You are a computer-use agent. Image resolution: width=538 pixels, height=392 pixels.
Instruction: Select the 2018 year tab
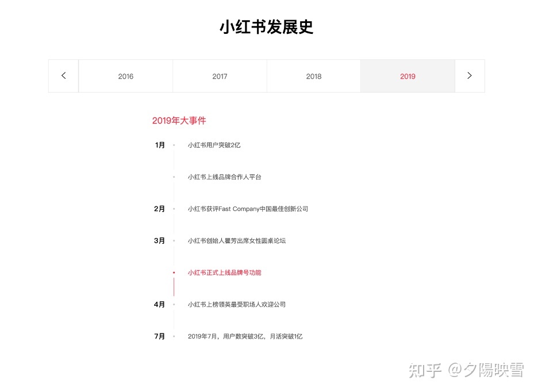click(313, 75)
